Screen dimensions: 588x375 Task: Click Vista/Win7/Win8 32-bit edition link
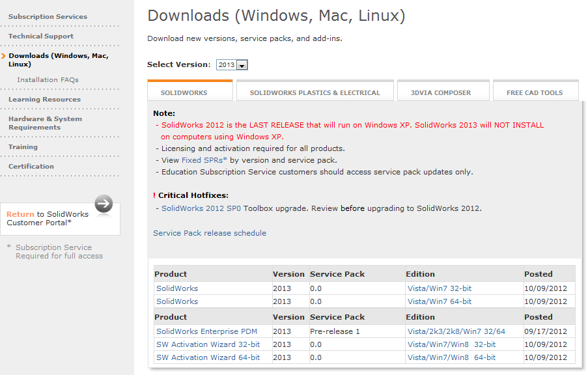pyautogui.click(x=451, y=344)
